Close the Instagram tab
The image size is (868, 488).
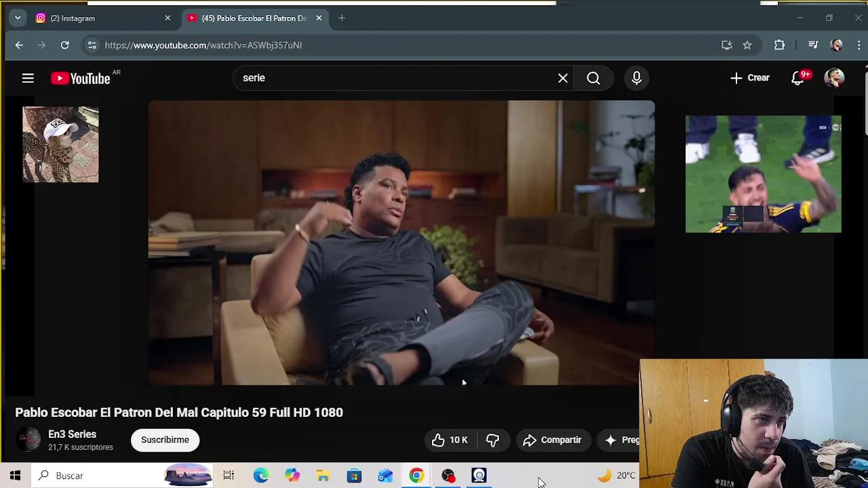pyautogui.click(x=167, y=18)
